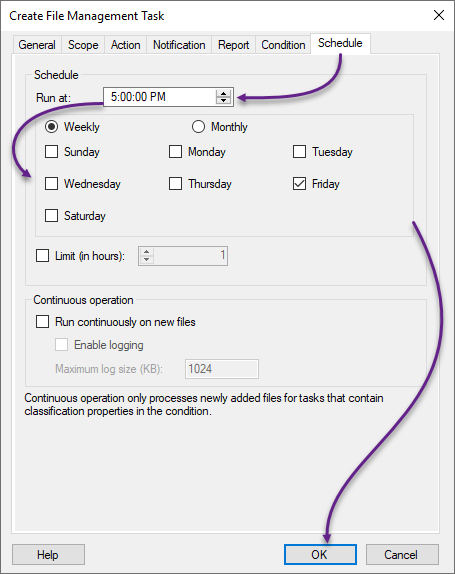The image size is (455, 574).
Task: Check the Sunday checkbox
Action: 51,152
